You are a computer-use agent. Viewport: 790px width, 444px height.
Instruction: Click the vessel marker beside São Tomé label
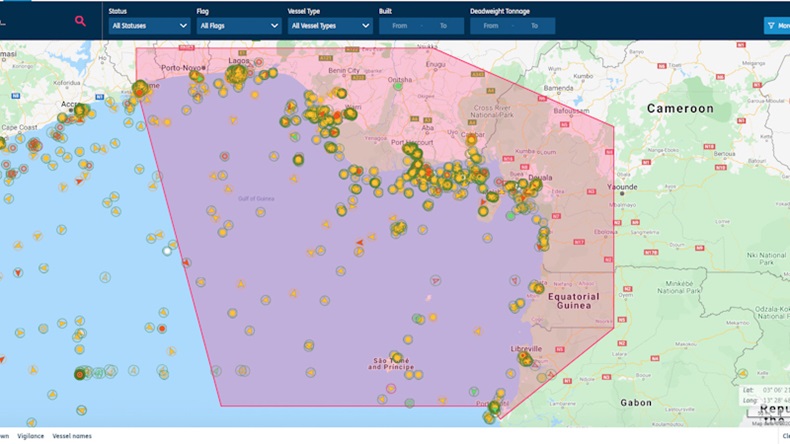(396, 357)
